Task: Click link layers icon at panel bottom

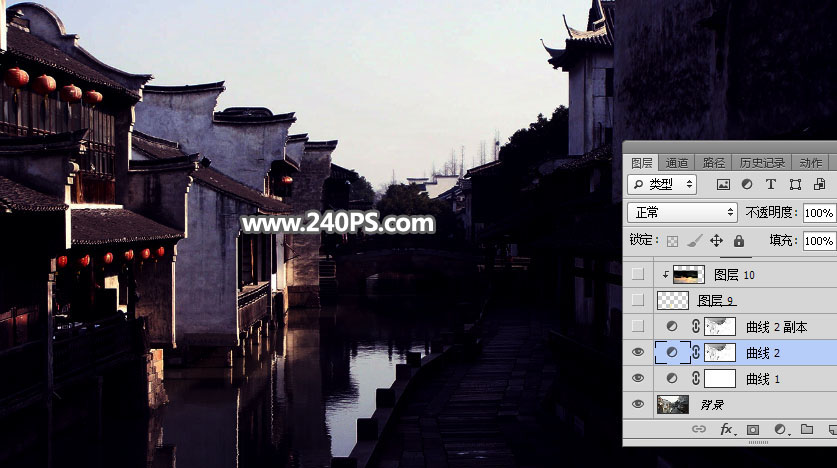Action: tap(699, 429)
